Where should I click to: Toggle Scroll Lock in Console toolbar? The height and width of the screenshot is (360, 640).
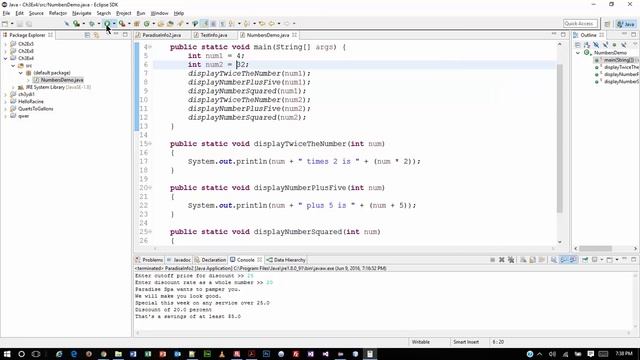point(533,260)
